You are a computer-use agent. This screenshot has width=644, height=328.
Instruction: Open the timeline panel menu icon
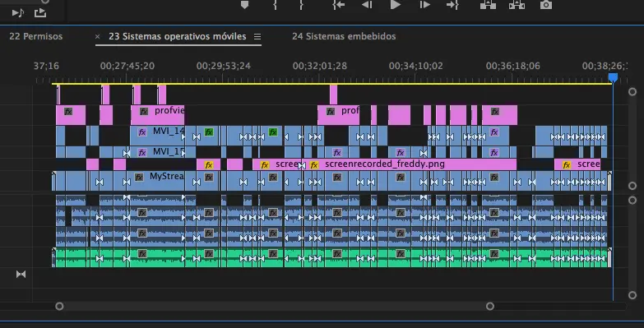[x=257, y=36]
